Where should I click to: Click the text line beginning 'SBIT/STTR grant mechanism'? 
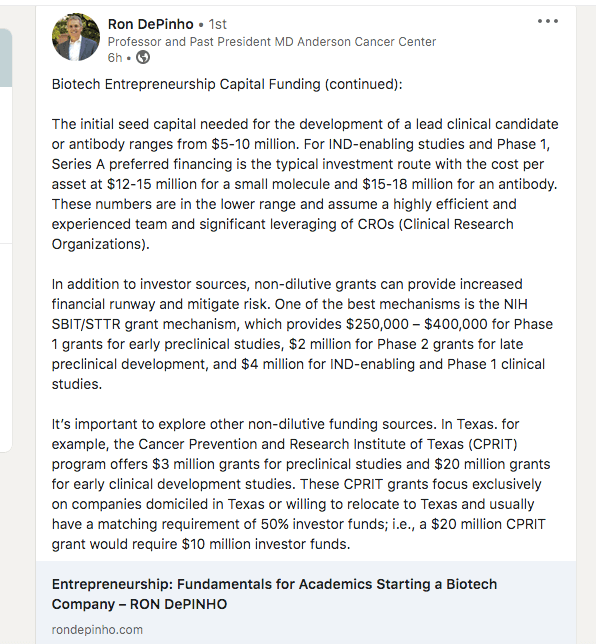tap(302, 324)
